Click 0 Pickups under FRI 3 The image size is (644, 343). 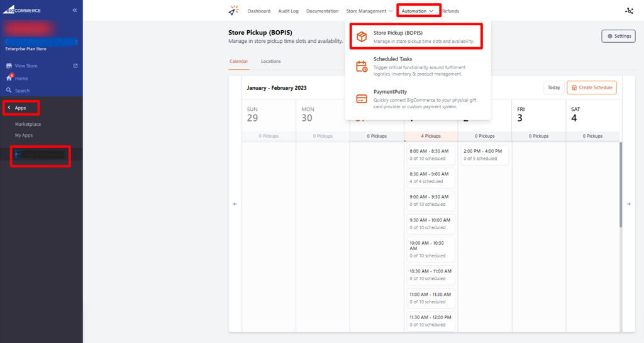pos(538,136)
